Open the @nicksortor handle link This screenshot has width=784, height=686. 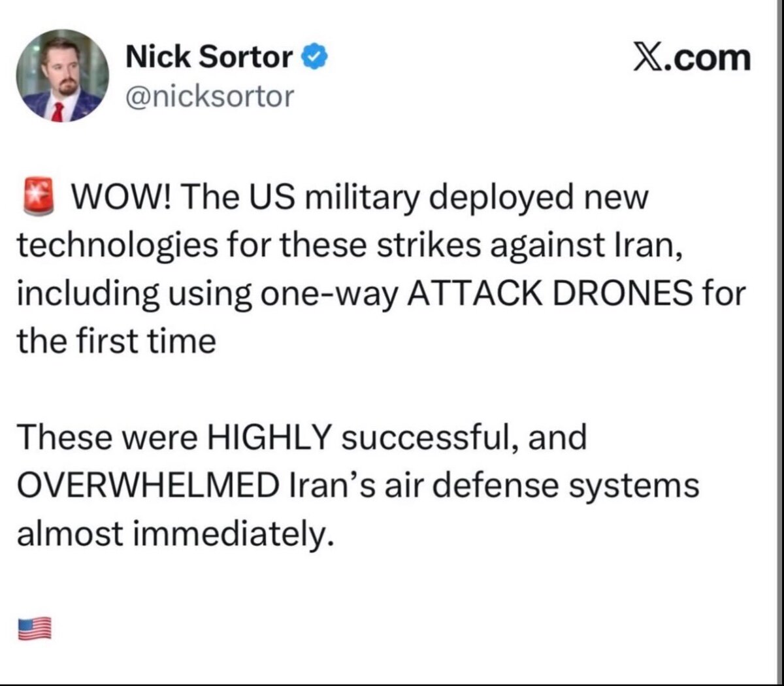[x=209, y=97]
